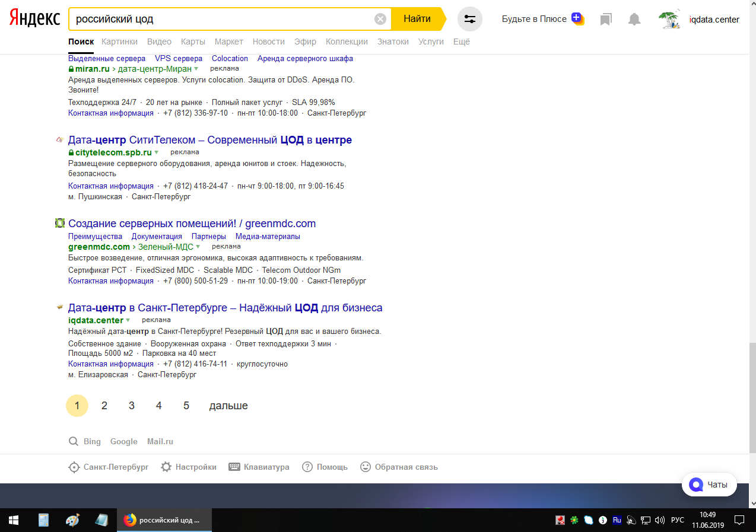The height and width of the screenshot is (532, 756).
Task: Switch to the Картинки tab
Action: coord(119,42)
